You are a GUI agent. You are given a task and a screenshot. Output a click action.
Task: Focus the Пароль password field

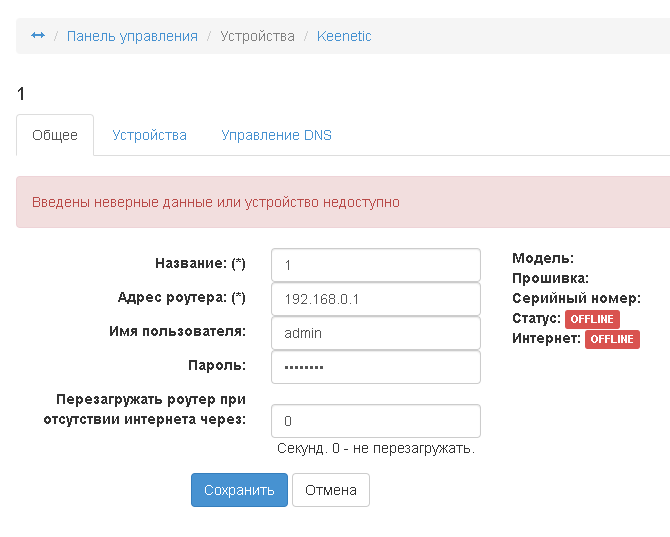tap(376, 367)
